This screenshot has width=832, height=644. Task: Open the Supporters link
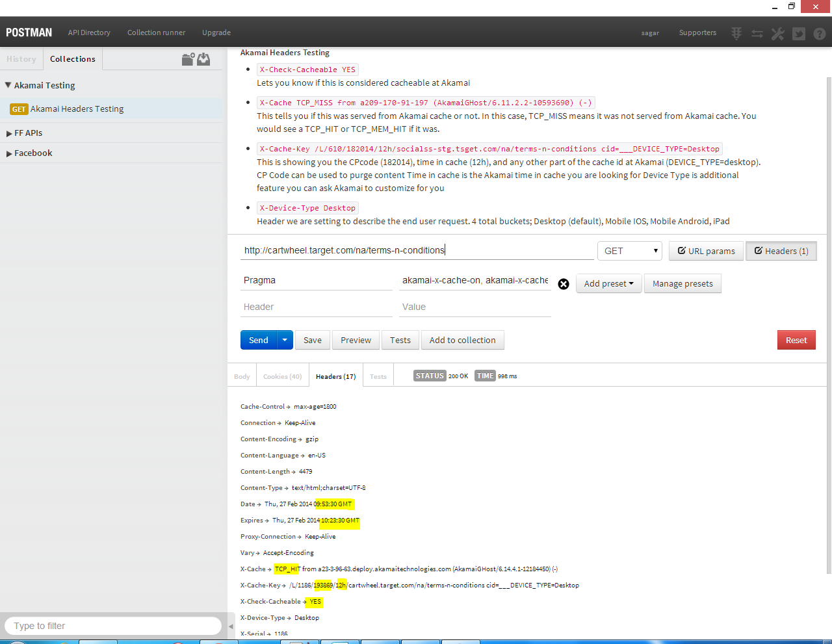697,32
